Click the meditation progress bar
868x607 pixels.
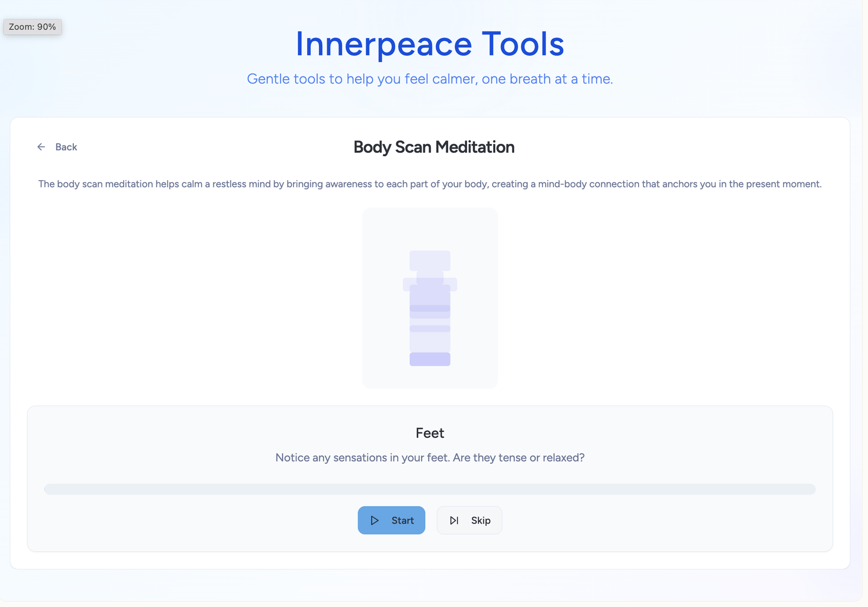(430, 489)
